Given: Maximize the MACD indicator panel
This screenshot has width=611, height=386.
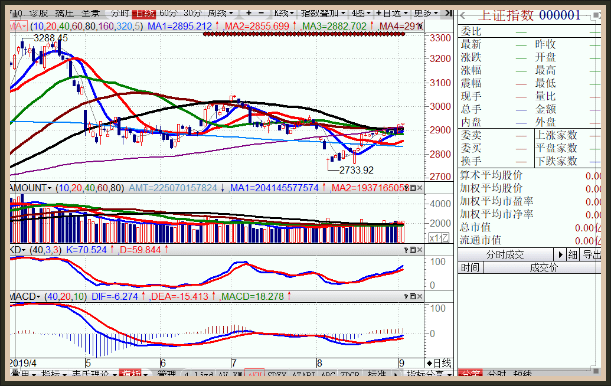Looking at the screenshot, I should (413, 297).
